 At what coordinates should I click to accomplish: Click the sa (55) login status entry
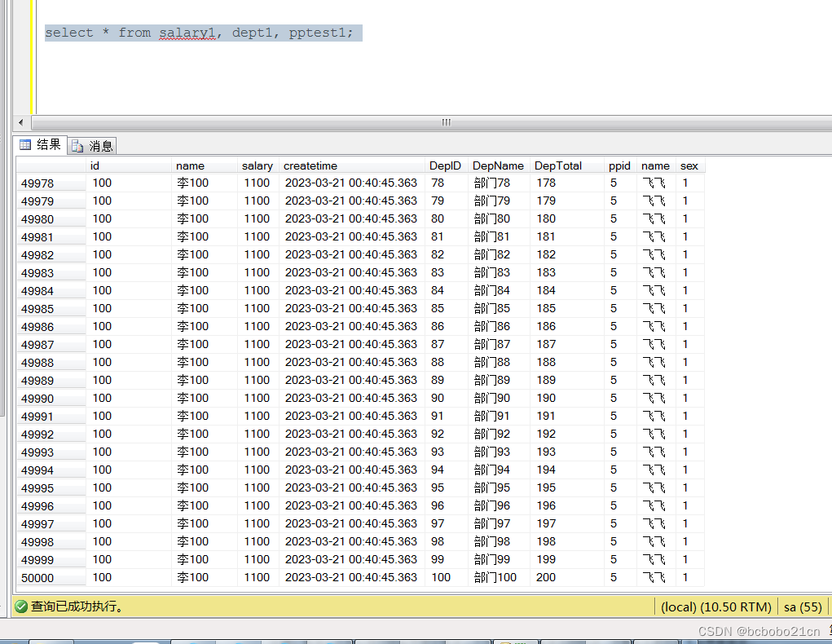point(803,607)
